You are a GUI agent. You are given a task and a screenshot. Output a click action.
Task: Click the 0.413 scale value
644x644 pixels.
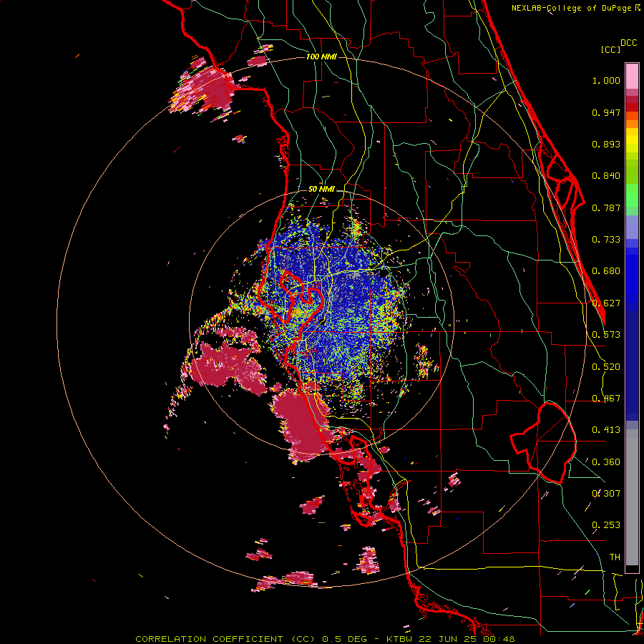[x=606, y=430]
